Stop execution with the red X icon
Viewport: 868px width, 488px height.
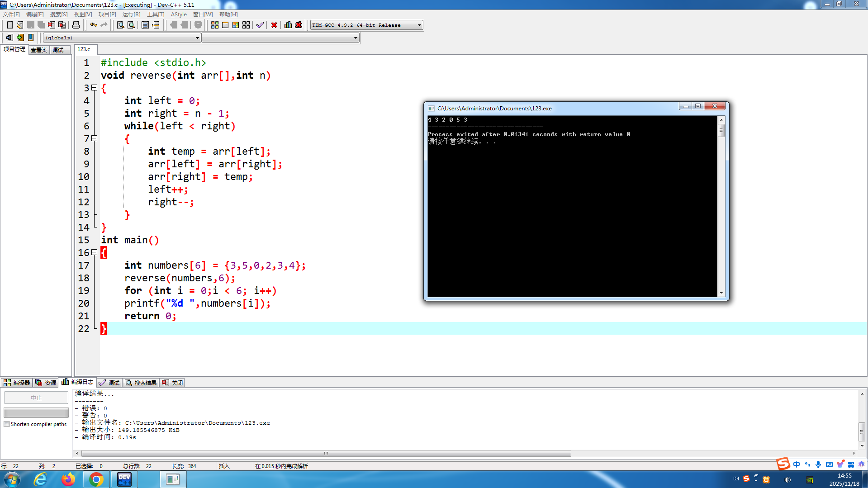[274, 25]
